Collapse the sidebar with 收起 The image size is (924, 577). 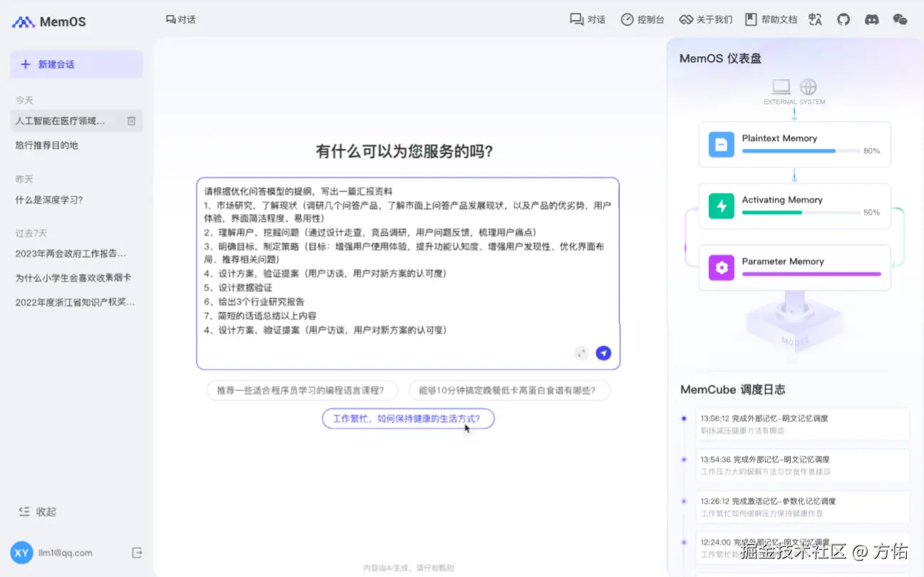coord(37,511)
